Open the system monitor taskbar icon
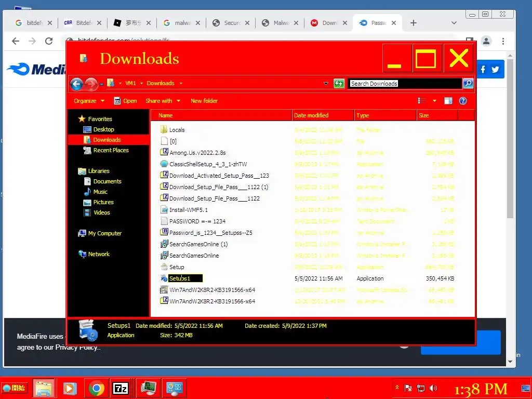Viewport: 532px width, 399px height. click(148, 388)
